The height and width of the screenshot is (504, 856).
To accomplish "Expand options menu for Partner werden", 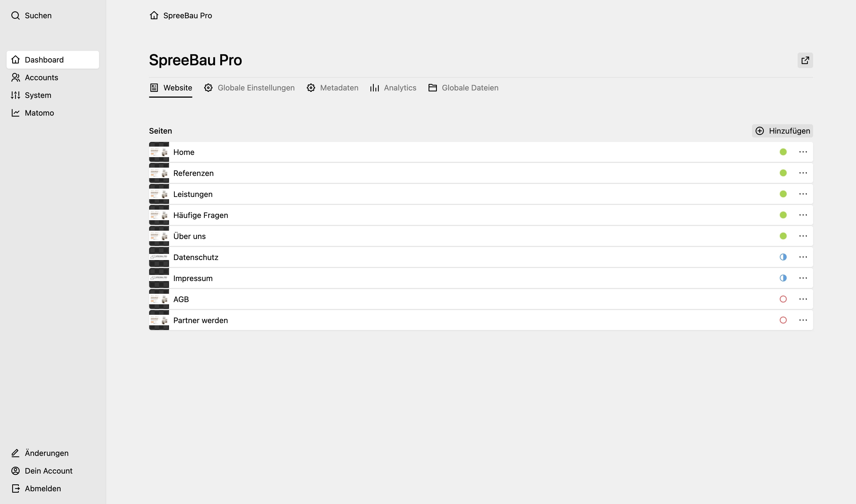I will click(x=803, y=320).
